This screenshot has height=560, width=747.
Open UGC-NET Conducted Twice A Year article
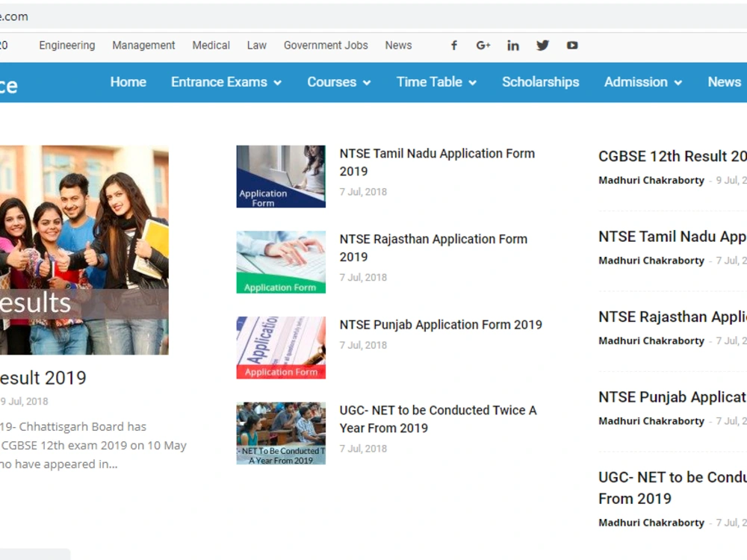tap(438, 419)
